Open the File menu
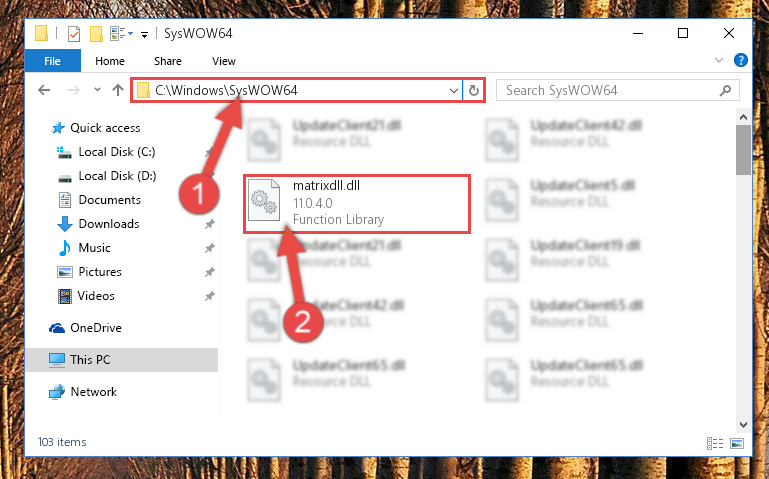This screenshot has height=479, width=769. (x=52, y=61)
